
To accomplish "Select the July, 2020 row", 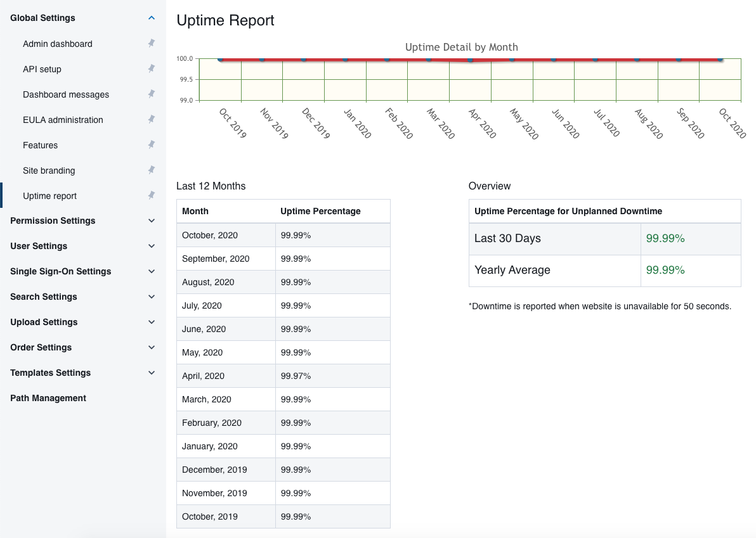I will 283,305.
